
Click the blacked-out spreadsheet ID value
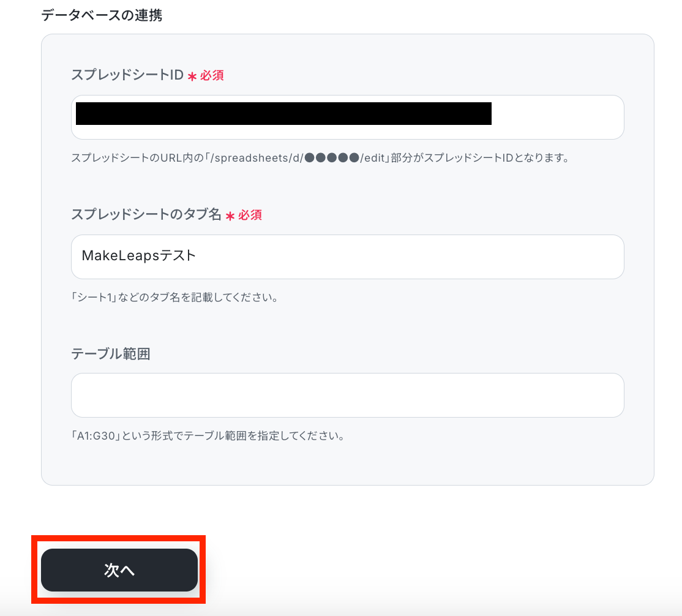283,113
